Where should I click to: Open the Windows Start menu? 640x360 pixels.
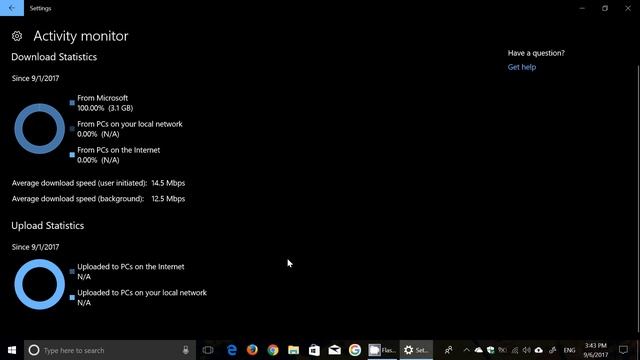(12, 350)
